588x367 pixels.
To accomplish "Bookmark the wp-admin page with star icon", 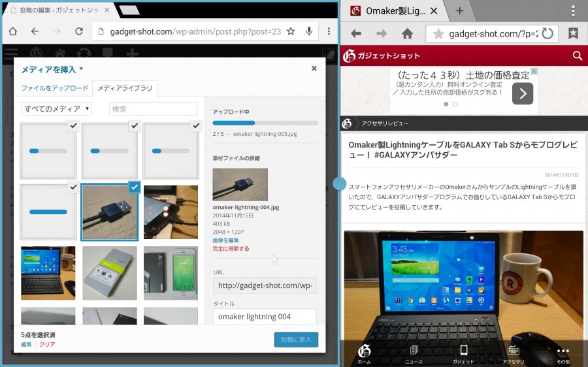I will 291,31.
